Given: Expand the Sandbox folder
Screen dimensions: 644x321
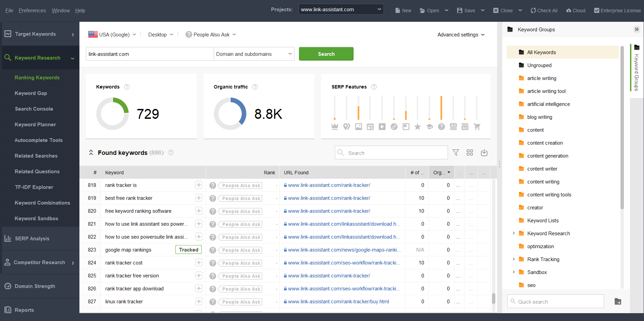Looking at the screenshot, I should [514, 272].
